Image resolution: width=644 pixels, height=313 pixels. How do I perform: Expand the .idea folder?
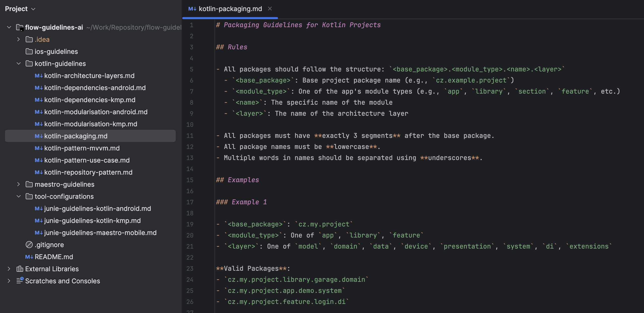pyautogui.click(x=18, y=39)
